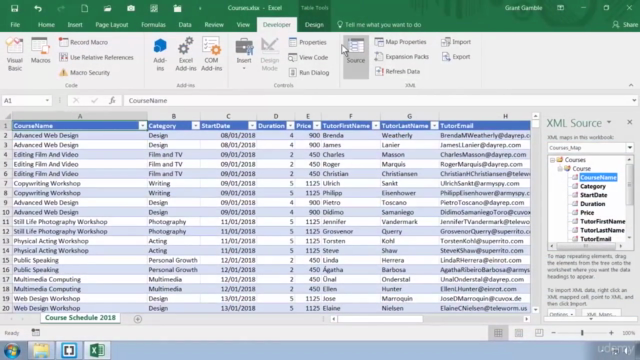The image size is (640, 360).
Task: Toggle the XML Source pane button
Action: (x=356, y=56)
